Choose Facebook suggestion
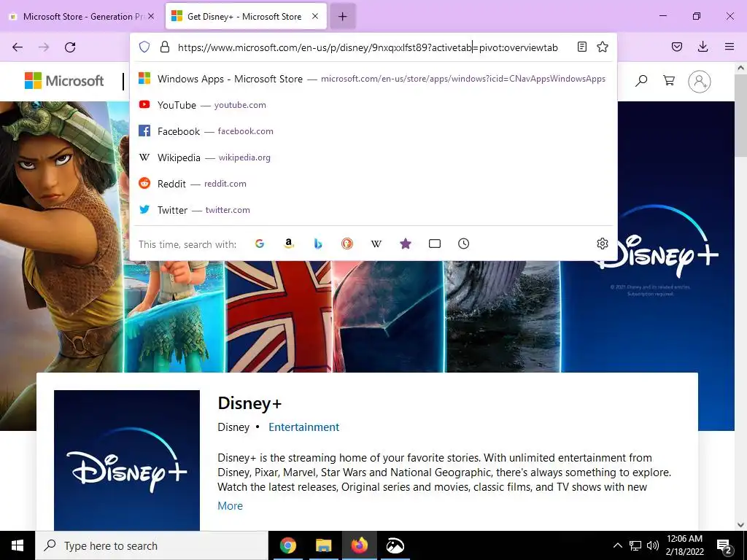 [x=373, y=131]
